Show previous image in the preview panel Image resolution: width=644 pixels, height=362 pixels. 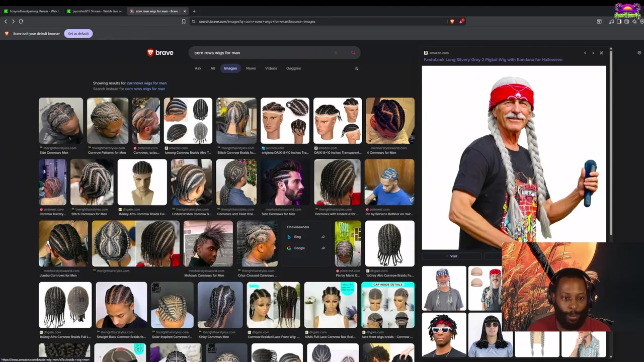pos(585,53)
